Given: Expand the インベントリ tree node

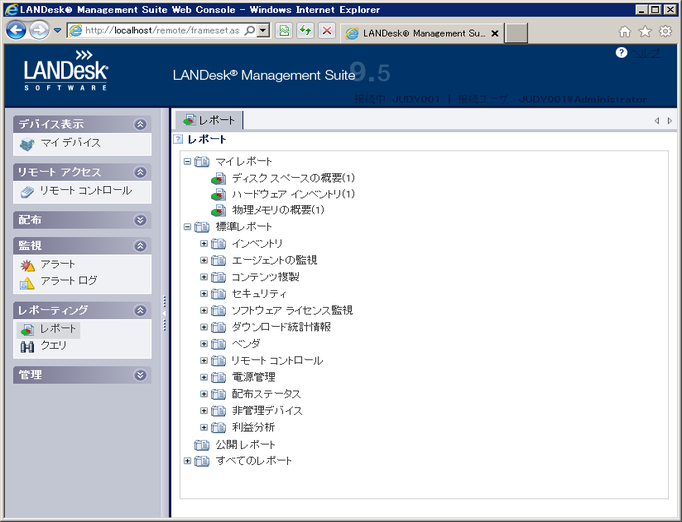Looking at the screenshot, I should point(204,244).
